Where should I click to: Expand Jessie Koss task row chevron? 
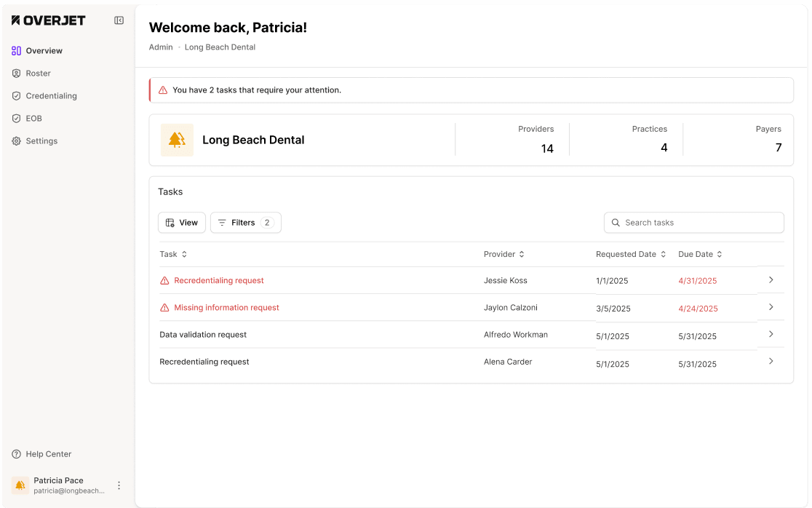(x=771, y=280)
